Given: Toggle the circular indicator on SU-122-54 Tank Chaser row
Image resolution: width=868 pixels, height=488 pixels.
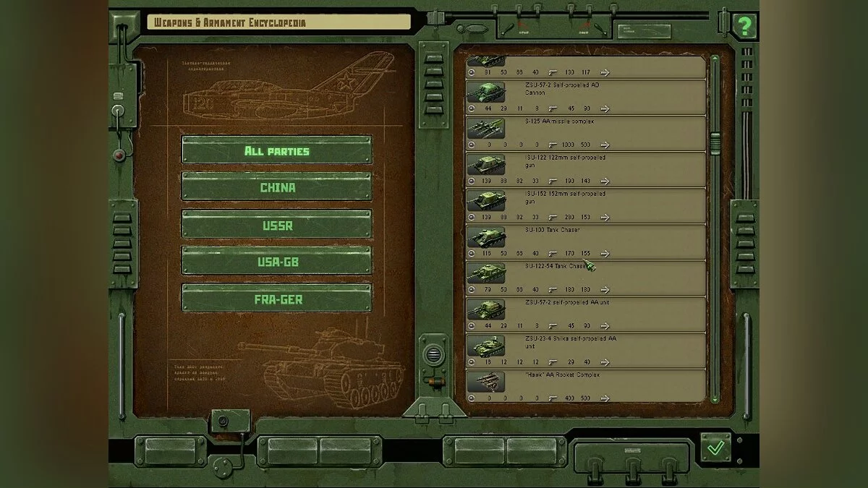Looking at the screenshot, I should 474,289.
